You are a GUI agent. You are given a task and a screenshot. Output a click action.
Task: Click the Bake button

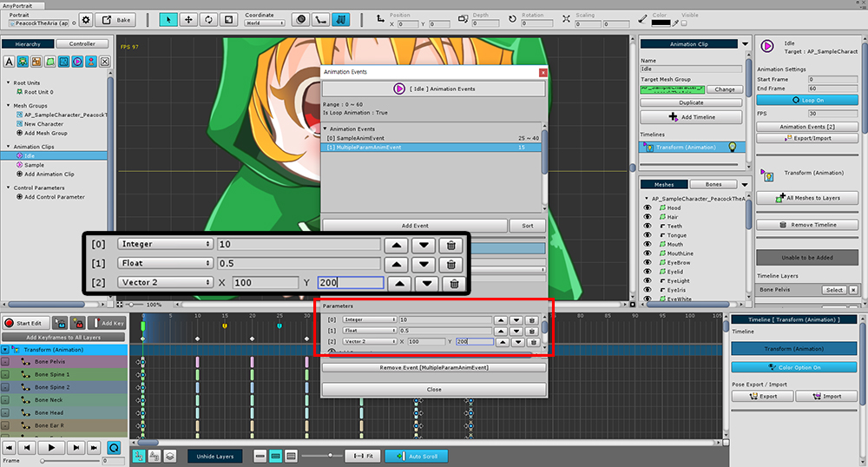coord(115,20)
